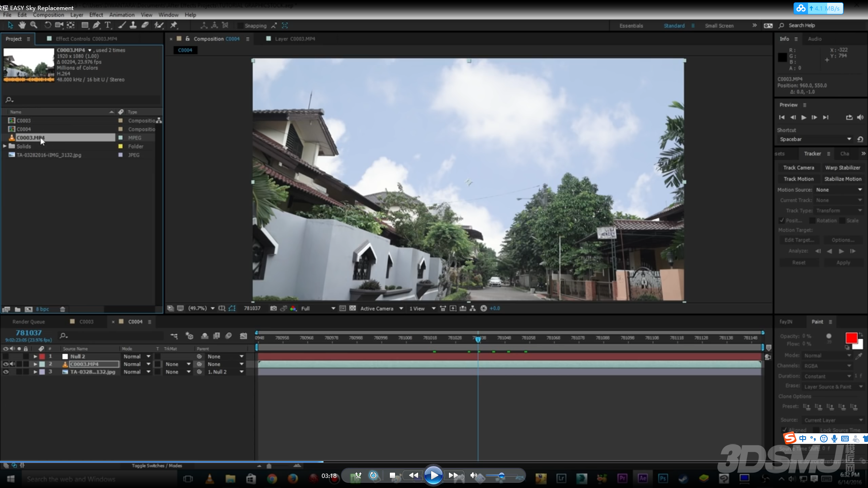Open the Parent dropdown for TA-0328 layer
The image size is (868, 488).
226,372
